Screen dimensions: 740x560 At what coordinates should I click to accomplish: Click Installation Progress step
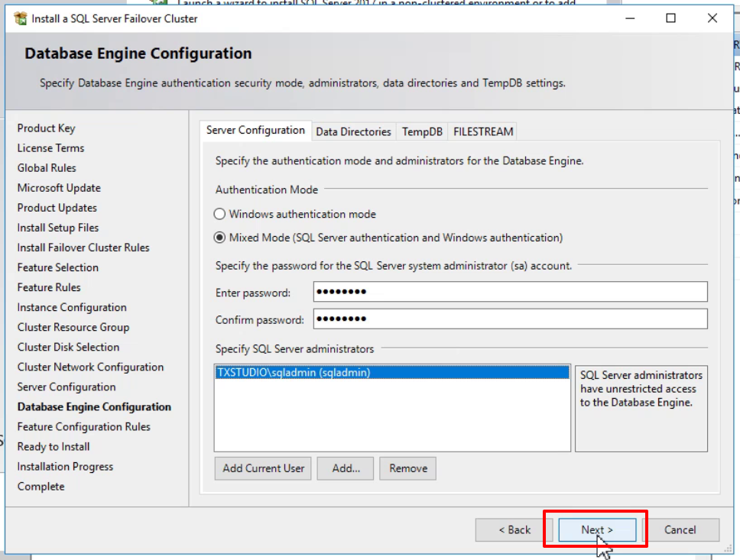(x=65, y=467)
